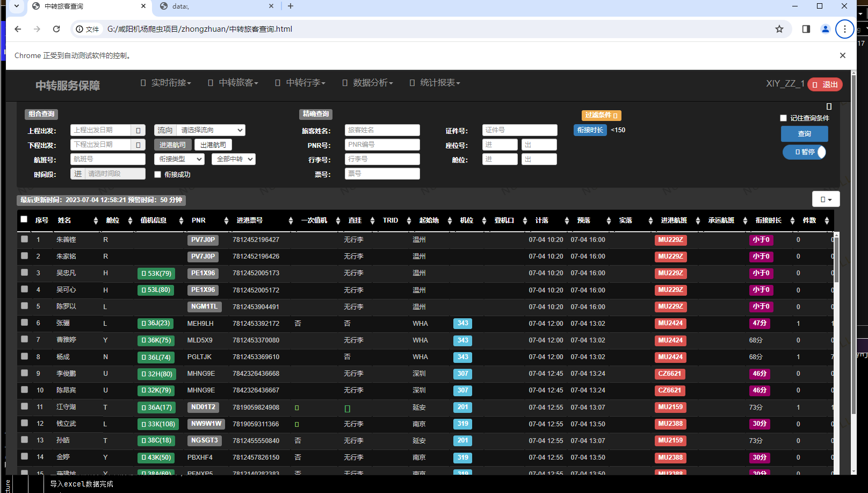Sort table by 衔接时长 column arrows

pos(792,220)
